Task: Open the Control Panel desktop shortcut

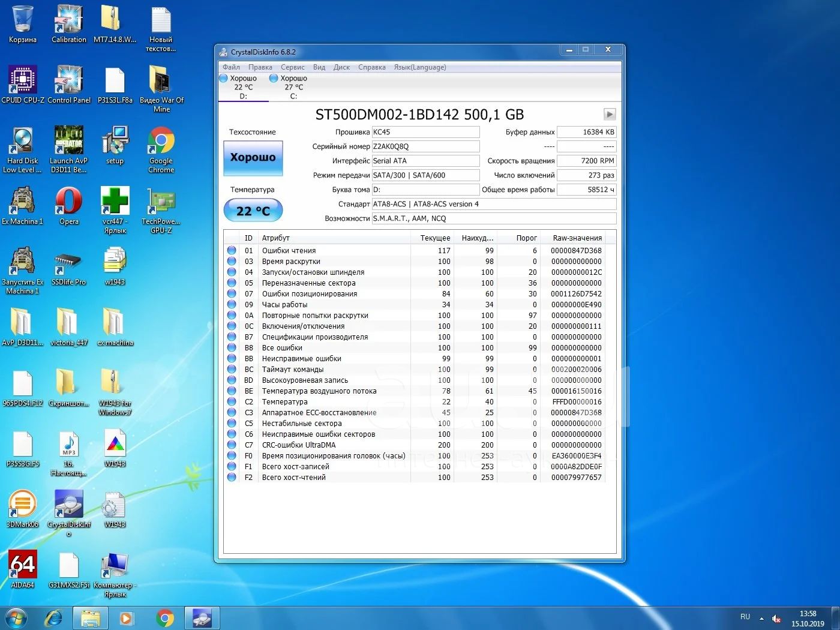Action: [x=69, y=85]
